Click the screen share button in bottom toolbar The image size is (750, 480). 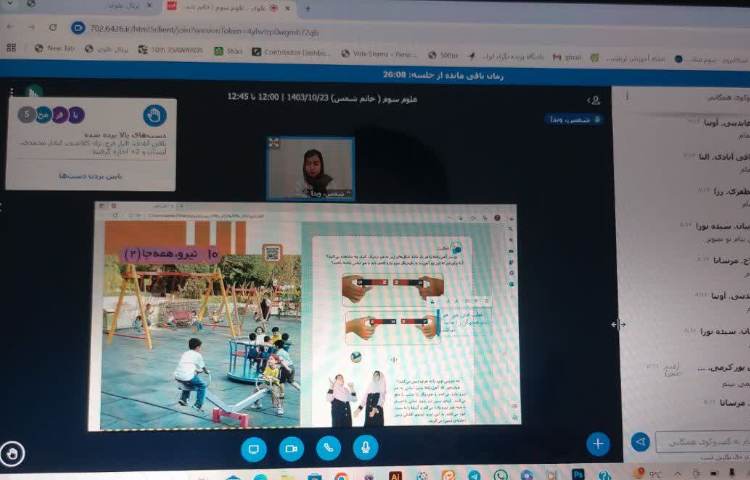(254, 449)
